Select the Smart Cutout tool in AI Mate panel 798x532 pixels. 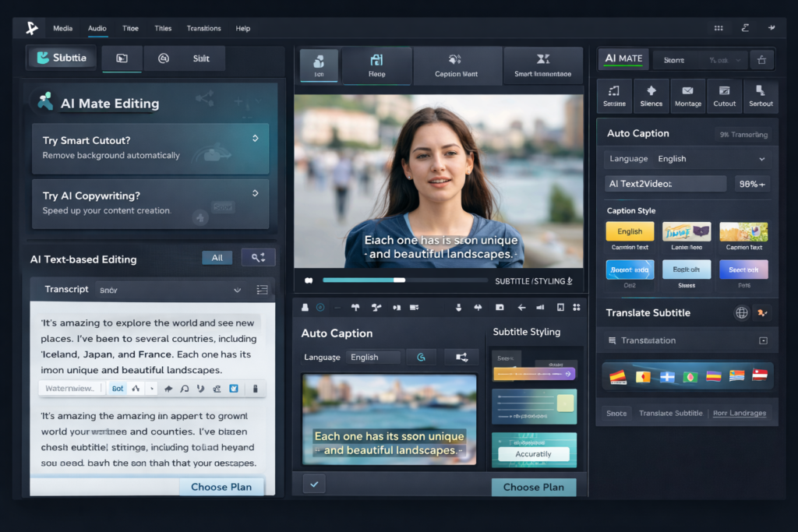click(x=150, y=148)
